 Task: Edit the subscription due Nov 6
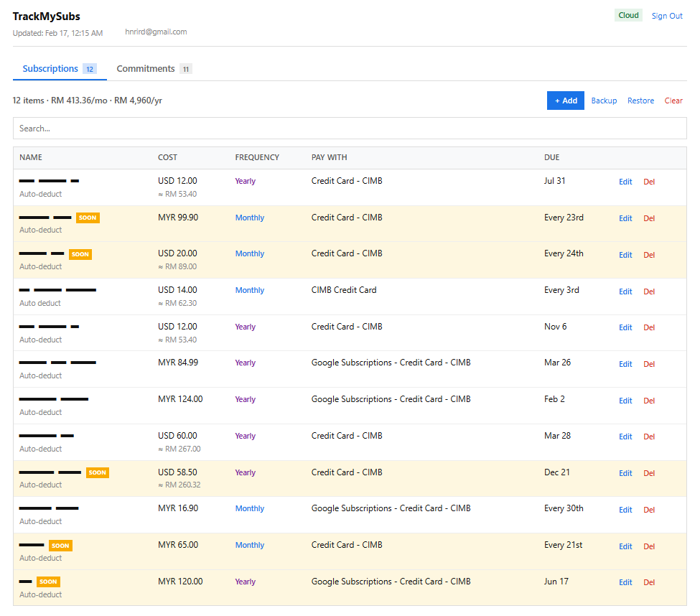(x=625, y=327)
